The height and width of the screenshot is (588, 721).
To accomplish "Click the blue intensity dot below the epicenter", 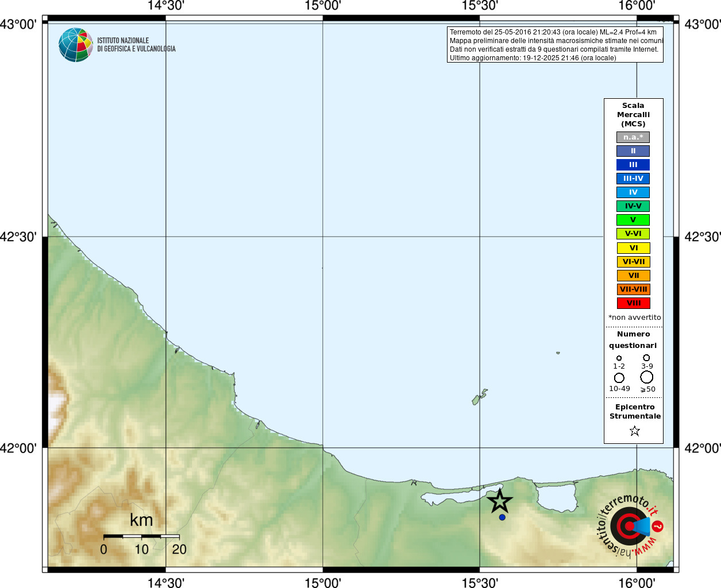I will (x=502, y=517).
